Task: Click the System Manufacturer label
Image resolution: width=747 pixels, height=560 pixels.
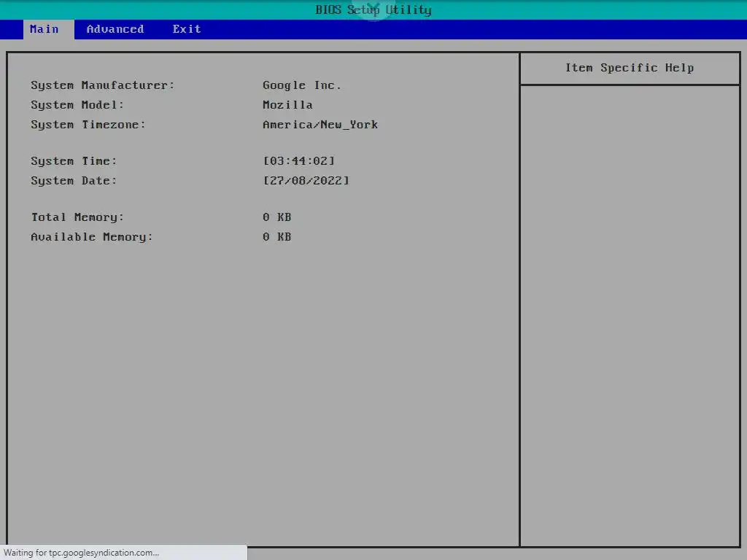Action: pyautogui.click(x=103, y=86)
